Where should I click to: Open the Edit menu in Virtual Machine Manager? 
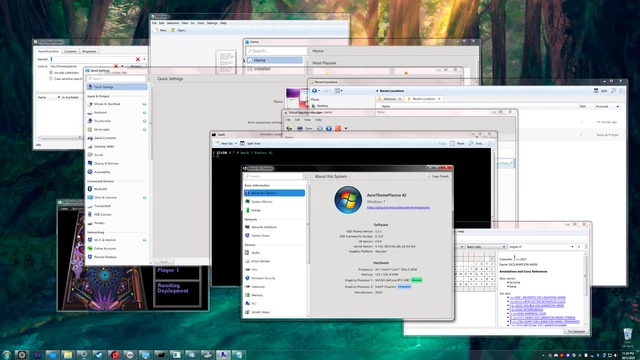click(x=297, y=120)
